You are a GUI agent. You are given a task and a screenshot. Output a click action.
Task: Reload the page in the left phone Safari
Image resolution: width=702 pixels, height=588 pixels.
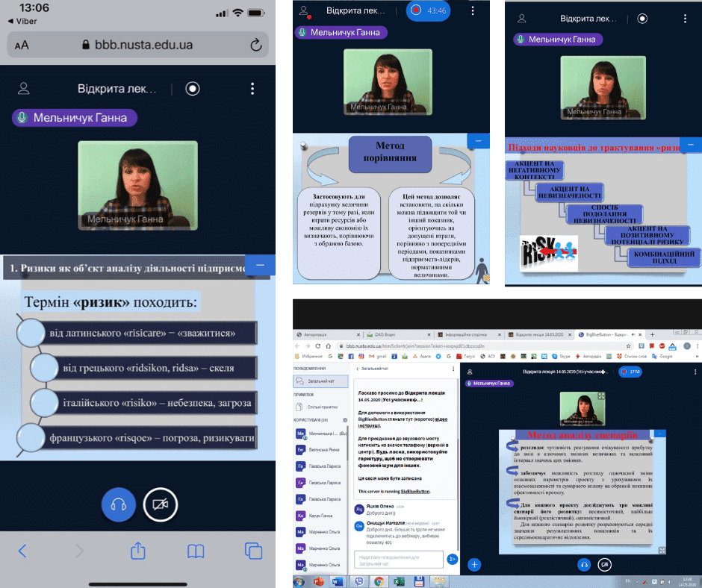[x=255, y=45]
